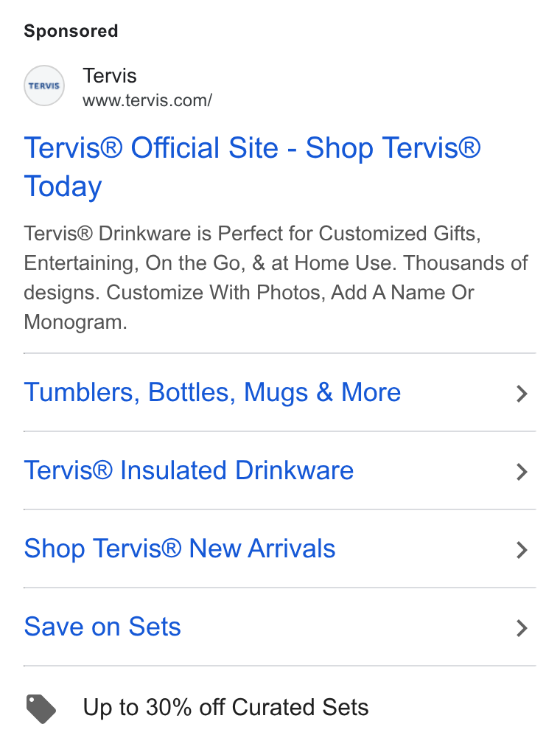Open Up to 30% off Curated Sets offer

click(225, 707)
